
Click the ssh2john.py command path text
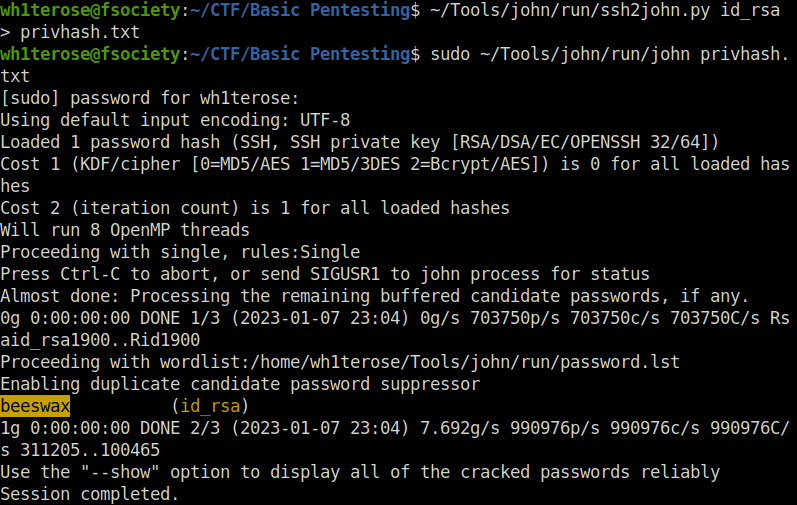pyautogui.click(x=570, y=10)
